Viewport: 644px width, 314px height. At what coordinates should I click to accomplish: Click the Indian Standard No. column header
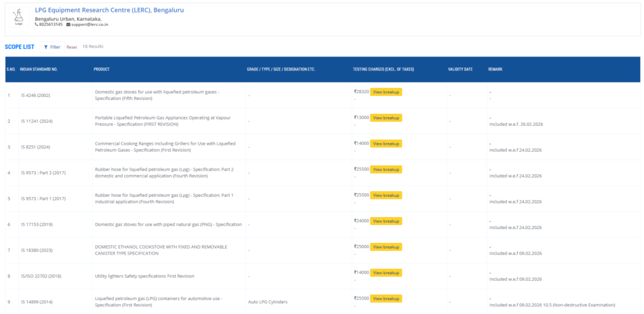[38, 69]
